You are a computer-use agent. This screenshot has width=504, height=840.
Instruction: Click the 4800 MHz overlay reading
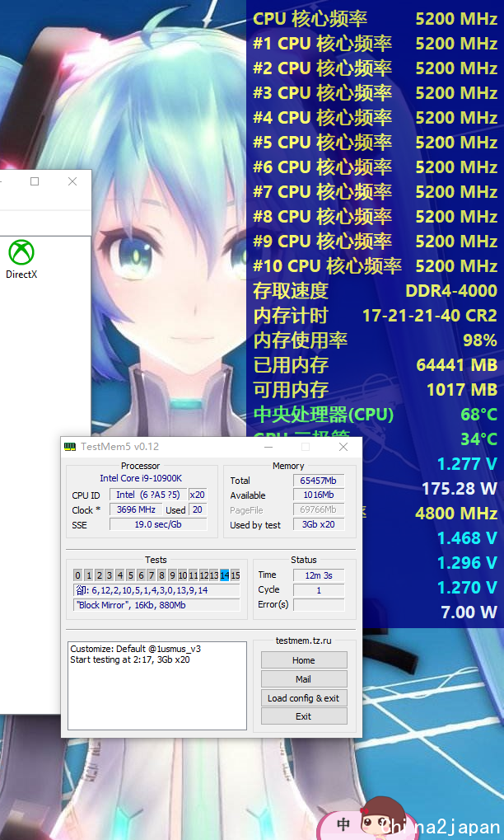coord(456,514)
